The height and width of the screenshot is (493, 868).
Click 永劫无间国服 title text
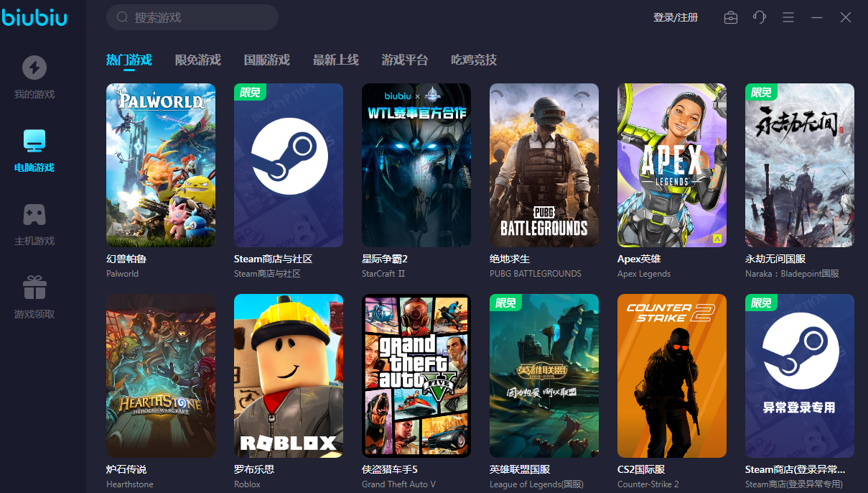pyautogui.click(x=775, y=259)
